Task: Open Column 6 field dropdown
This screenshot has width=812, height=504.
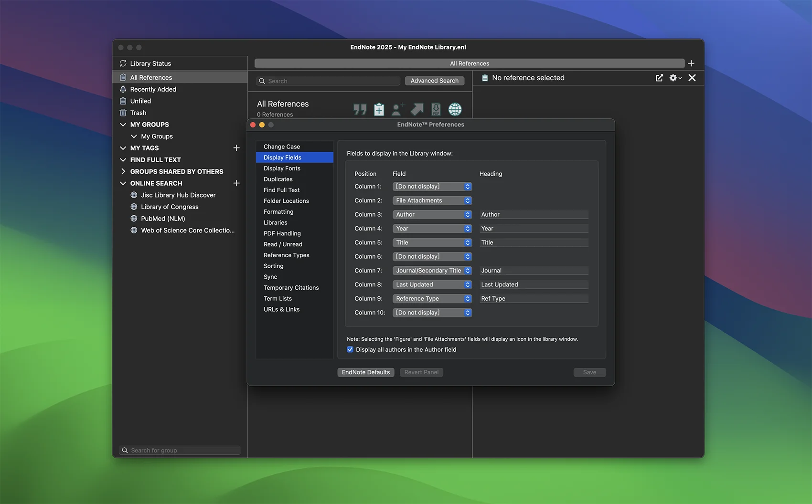Action: pos(432,257)
